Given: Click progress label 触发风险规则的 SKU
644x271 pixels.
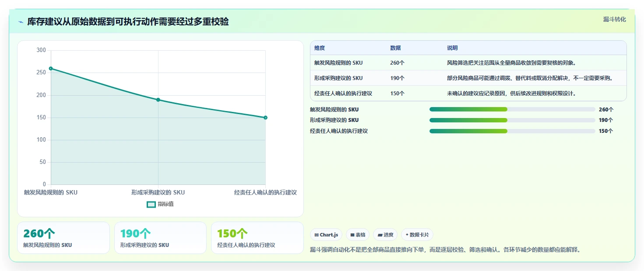Looking at the screenshot, I should (x=334, y=109).
